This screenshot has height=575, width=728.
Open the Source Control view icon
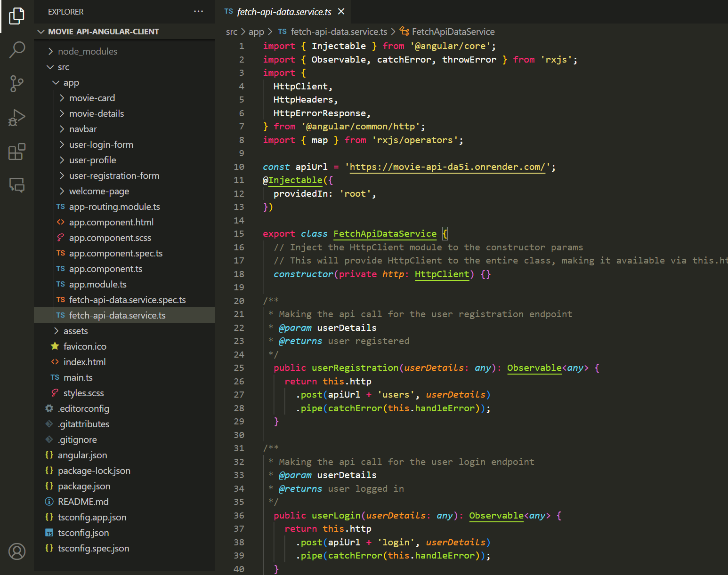[17, 84]
